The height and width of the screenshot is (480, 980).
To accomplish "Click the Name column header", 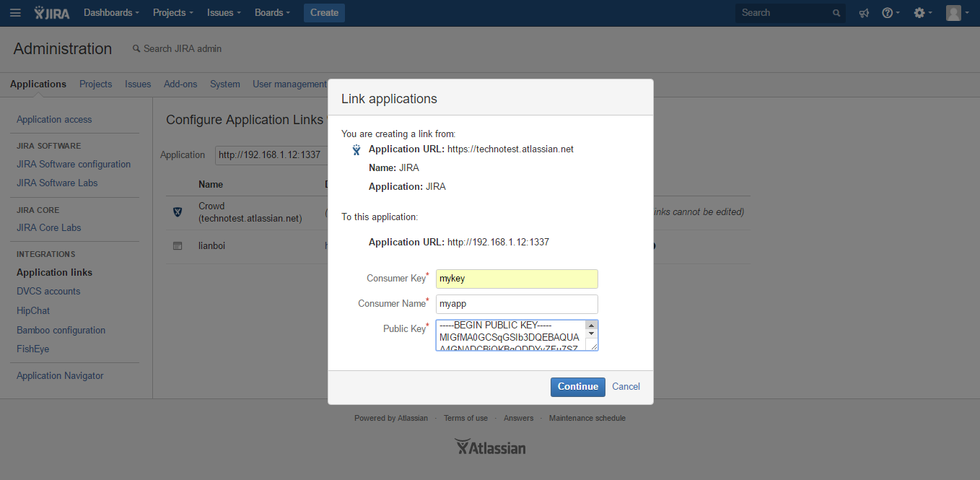I will [x=211, y=185].
